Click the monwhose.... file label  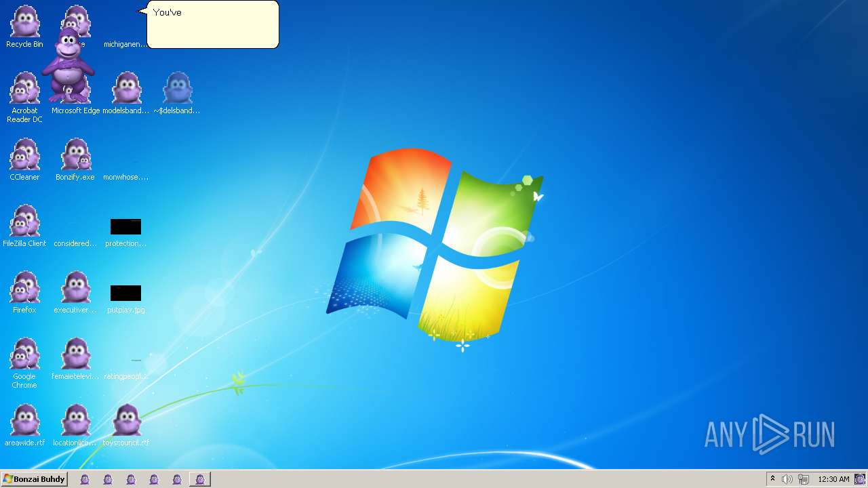point(125,177)
